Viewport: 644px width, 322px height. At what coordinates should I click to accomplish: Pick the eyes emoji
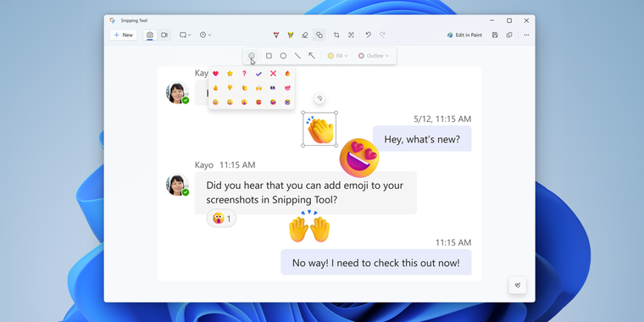tap(273, 88)
